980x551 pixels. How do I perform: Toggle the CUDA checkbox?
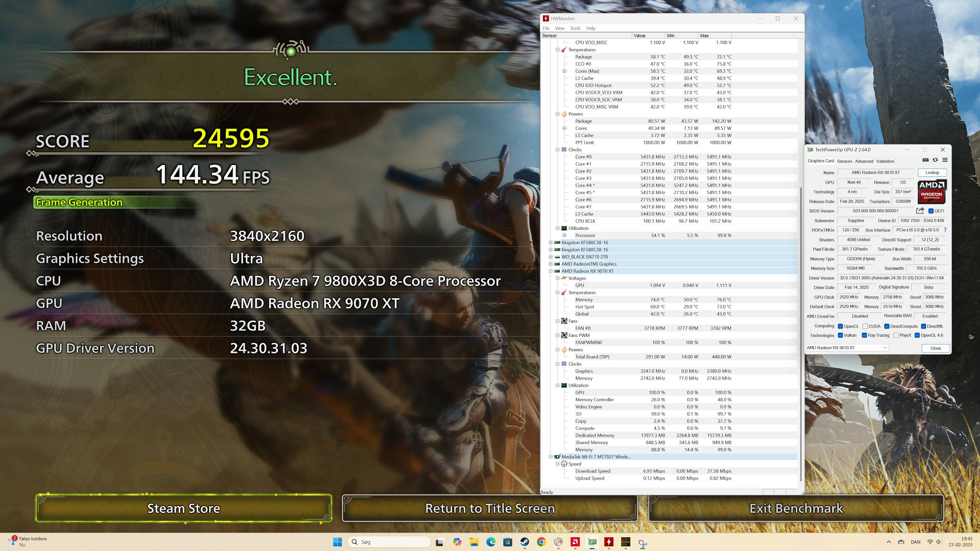(865, 326)
